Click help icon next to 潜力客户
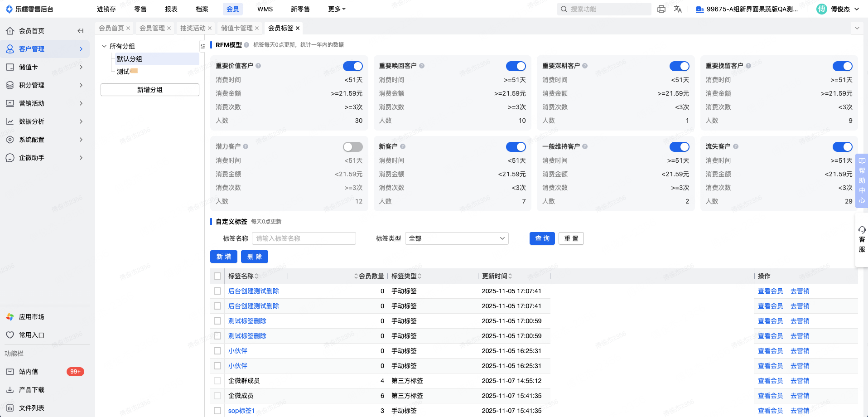Image resolution: width=868 pixels, height=417 pixels. pos(246,146)
